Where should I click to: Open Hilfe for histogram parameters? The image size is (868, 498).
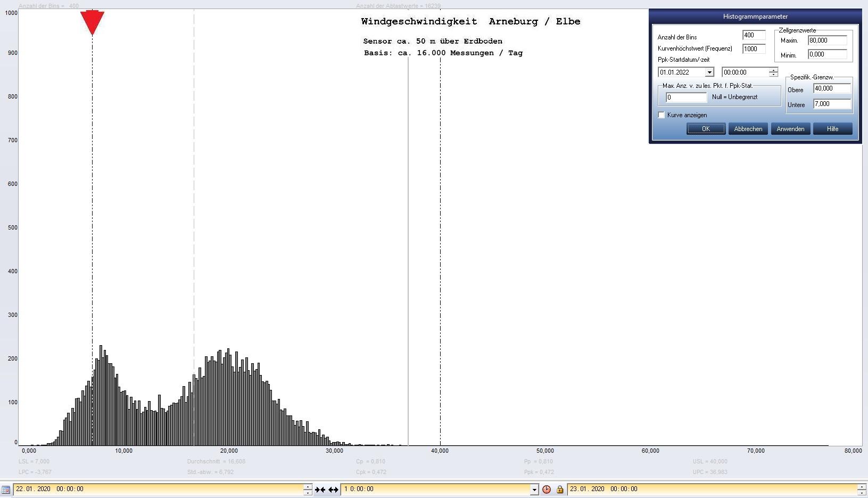coord(832,129)
